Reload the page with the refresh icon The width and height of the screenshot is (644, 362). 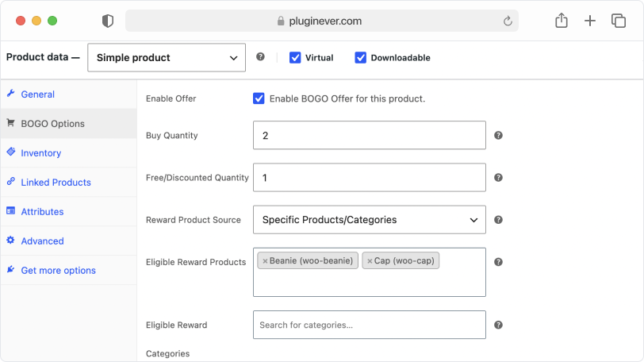pos(508,21)
